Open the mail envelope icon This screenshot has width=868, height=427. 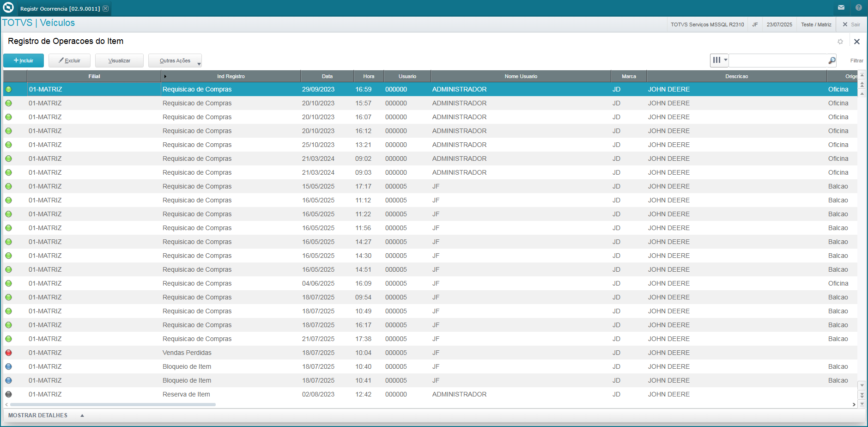coord(841,7)
